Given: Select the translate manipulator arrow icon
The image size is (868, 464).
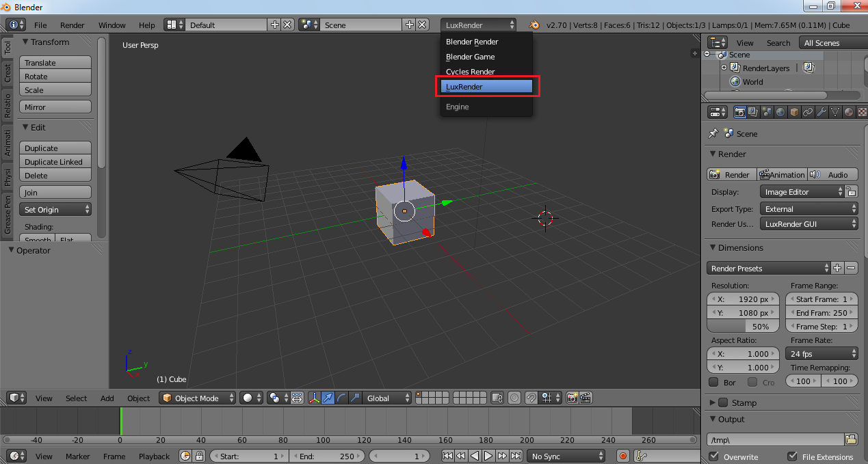Looking at the screenshot, I should click(x=328, y=398).
